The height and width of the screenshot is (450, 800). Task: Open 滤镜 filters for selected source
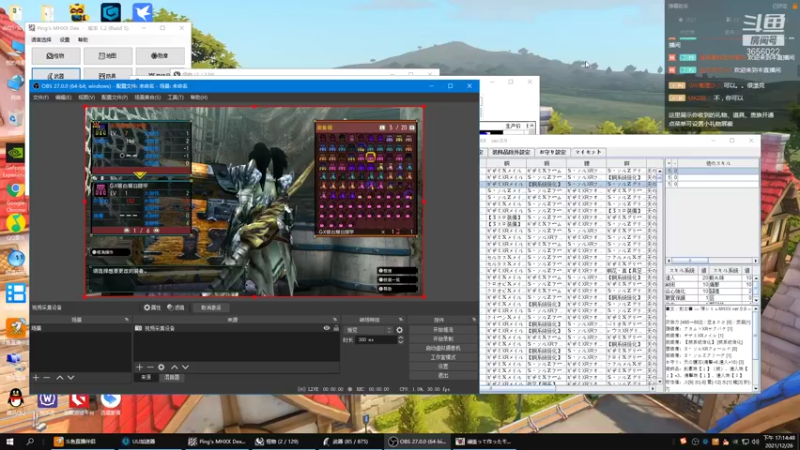tap(176, 308)
